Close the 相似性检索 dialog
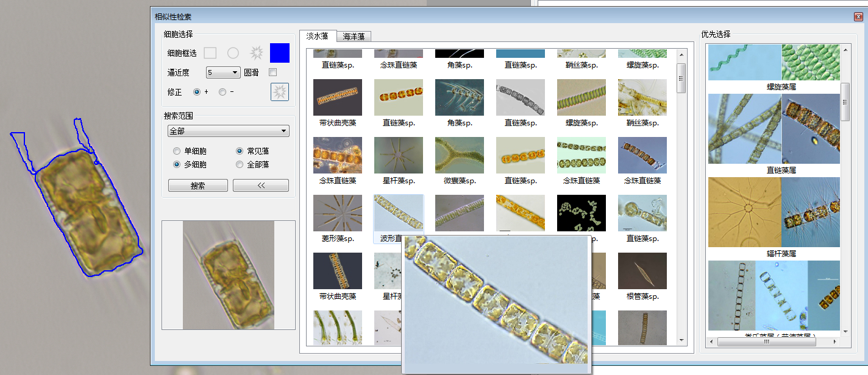 point(858,16)
